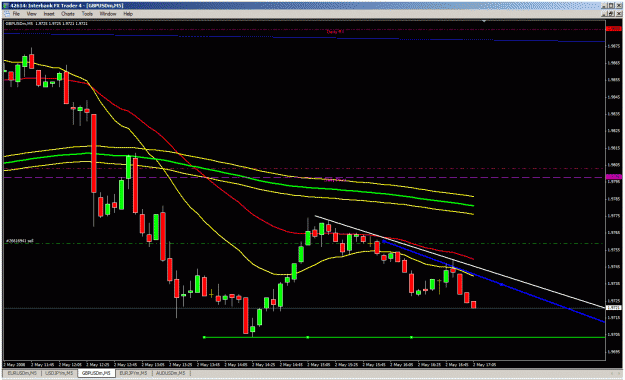Open the Help menu

(128, 14)
